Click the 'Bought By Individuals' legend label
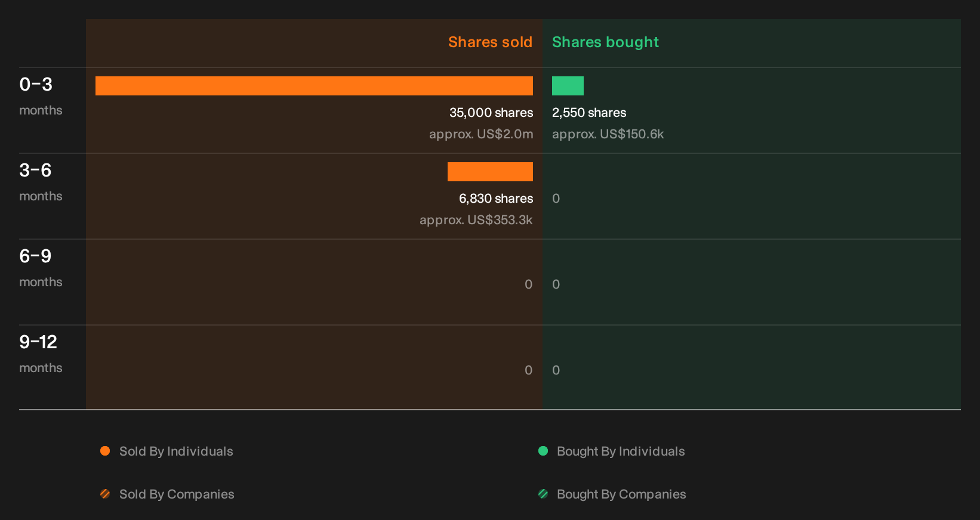The image size is (980, 520). (x=621, y=451)
